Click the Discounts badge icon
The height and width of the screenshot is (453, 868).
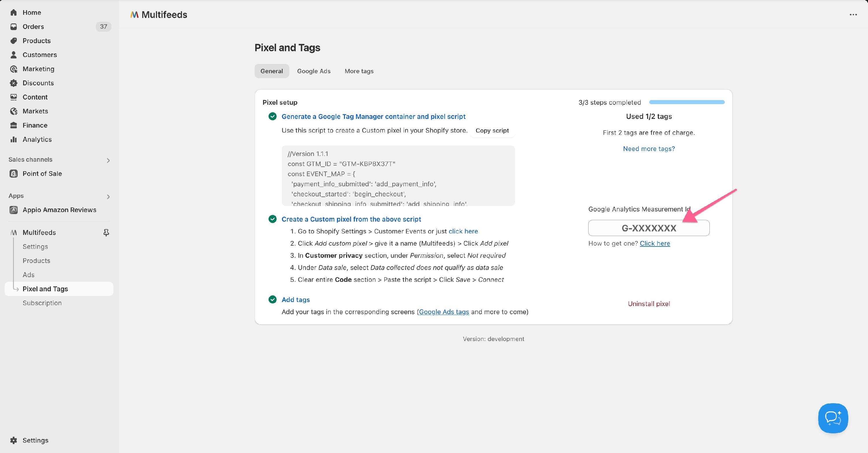(x=14, y=83)
